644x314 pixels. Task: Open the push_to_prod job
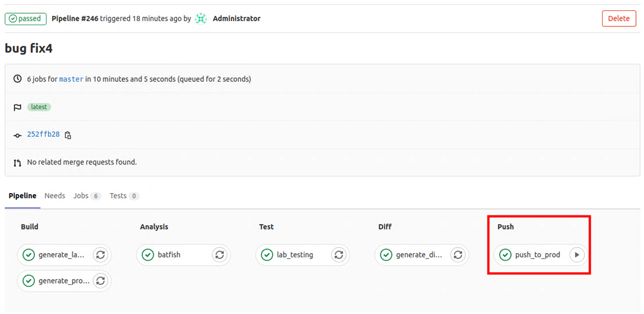click(x=537, y=255)
